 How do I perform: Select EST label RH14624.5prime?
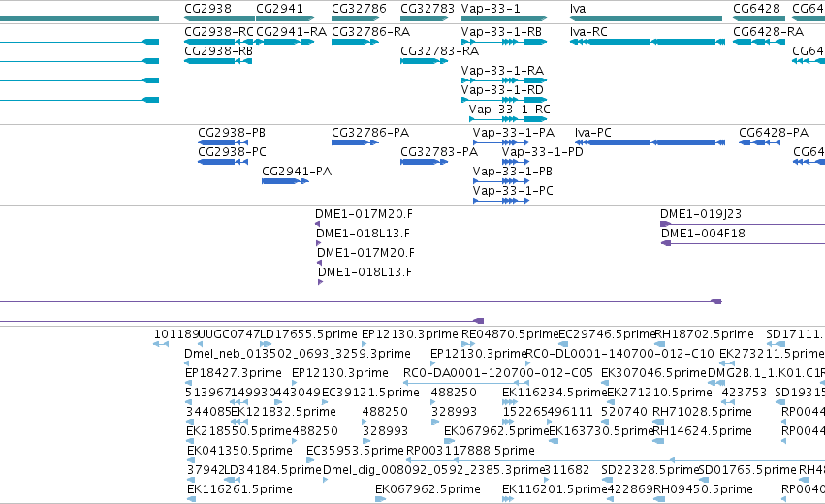point(702,431)
